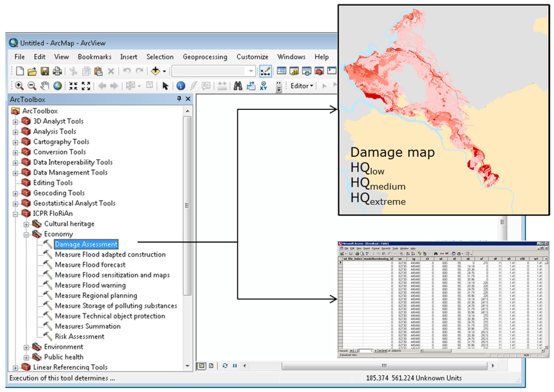Select the Measures Summation tool

coord(88,326)
